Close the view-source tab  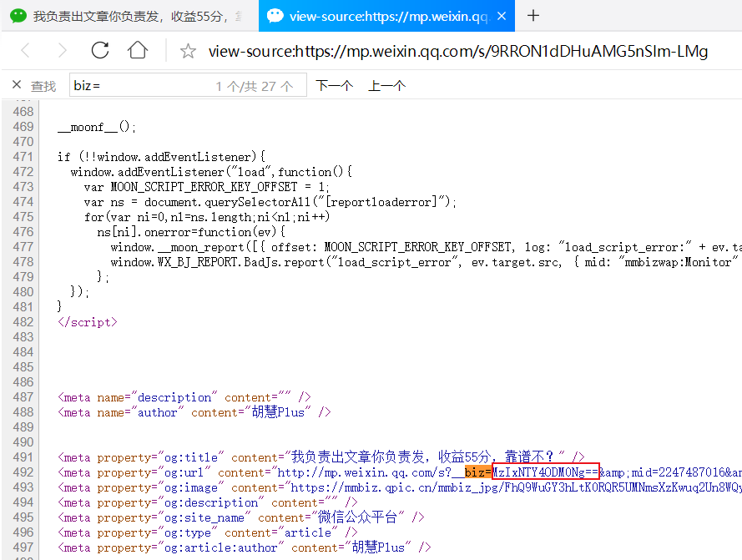coord(502,16)
